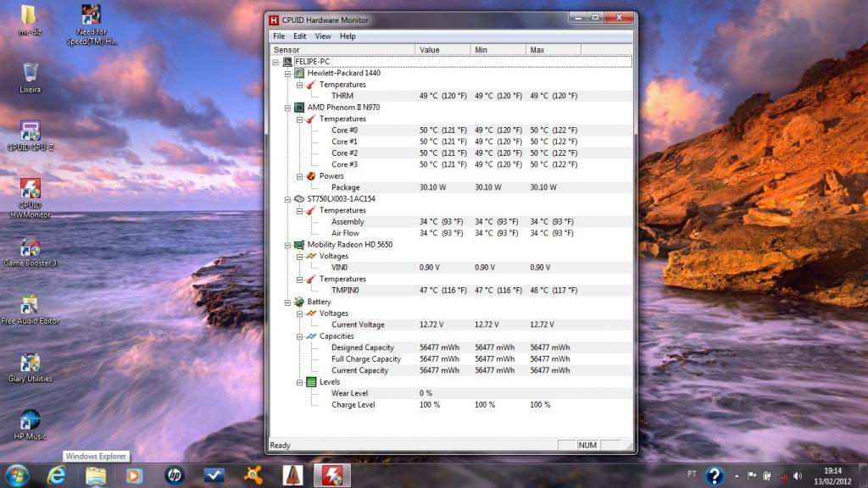The height and width of the screenshot is (488, 868).
Task: Select the Free Audio Editor desktop shortcut
Action: (x=30, y=309)
